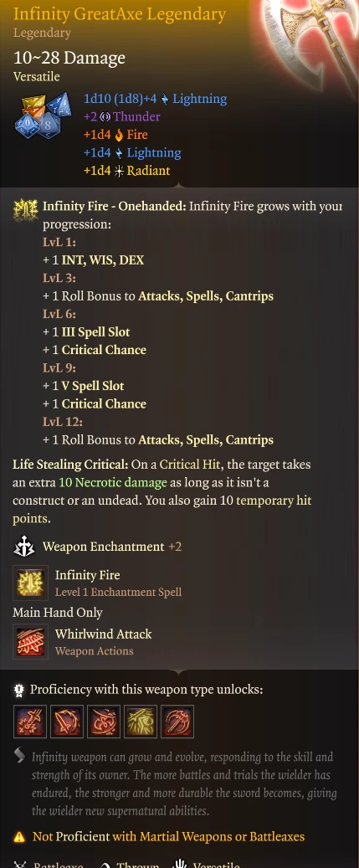Viewport: 359px width, 868px height.
Task: Click the Radiant damage star icon
Action: point(119,171)
